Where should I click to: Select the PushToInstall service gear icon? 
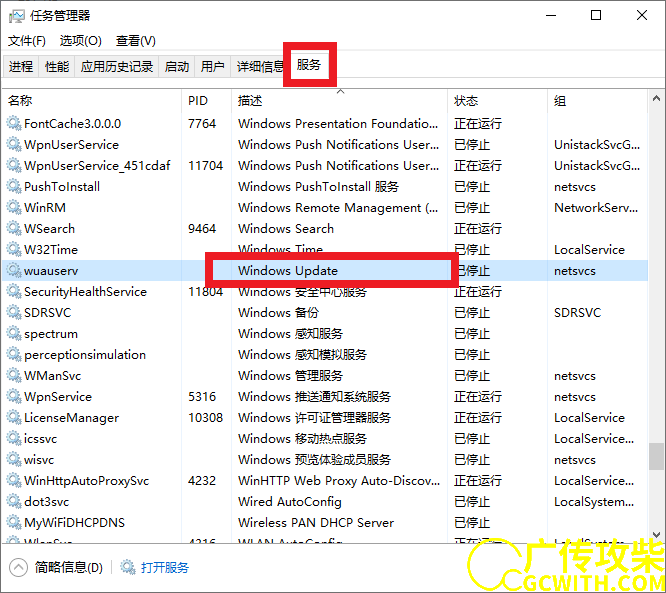pyautogui.click(x=14, y=186)
